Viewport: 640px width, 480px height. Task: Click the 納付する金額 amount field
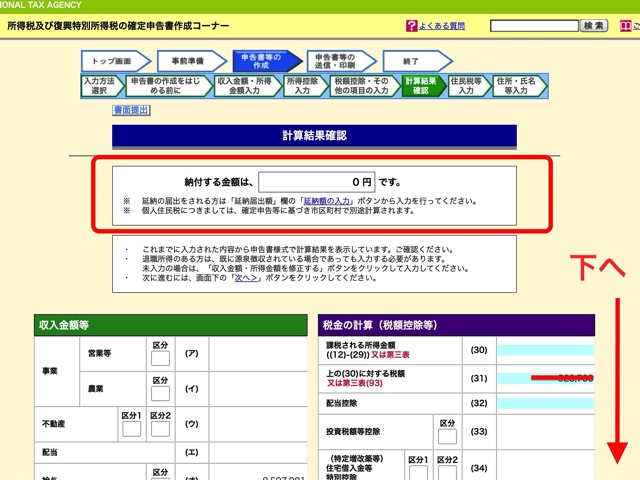point(316,182)
